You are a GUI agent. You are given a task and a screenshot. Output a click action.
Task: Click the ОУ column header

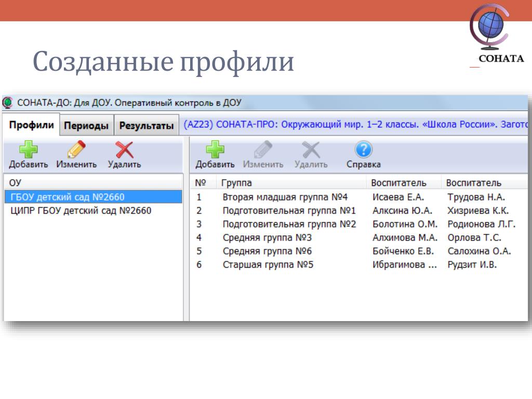pyautogui.click(x=94, y=182)
